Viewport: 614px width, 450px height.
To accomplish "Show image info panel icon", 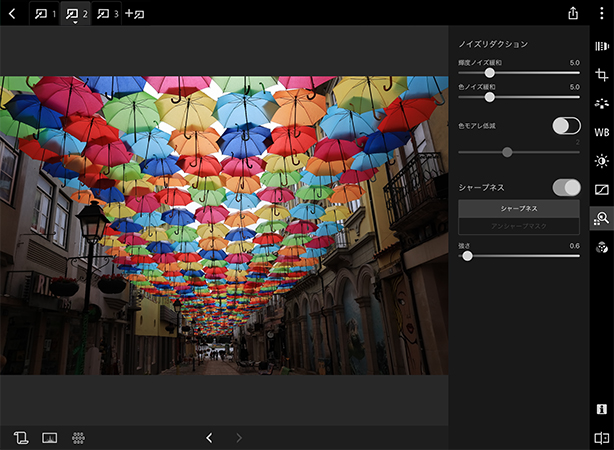I will pos(601,409).
